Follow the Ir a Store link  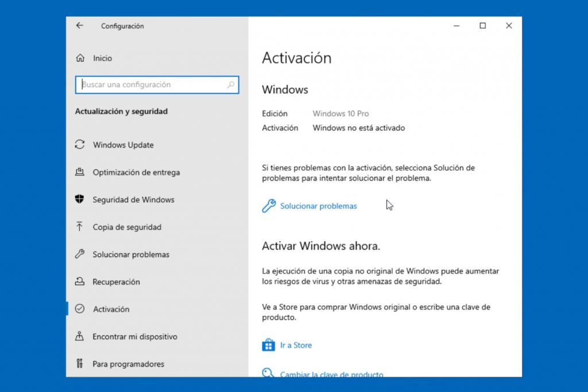(x=296, y=345)
